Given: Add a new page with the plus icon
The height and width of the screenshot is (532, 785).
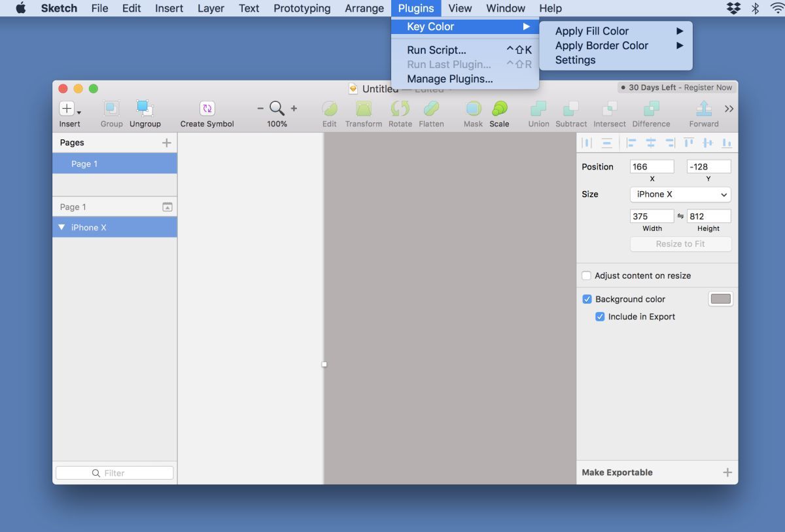Looking at the screenshot, I should click(x=166, y=143).
